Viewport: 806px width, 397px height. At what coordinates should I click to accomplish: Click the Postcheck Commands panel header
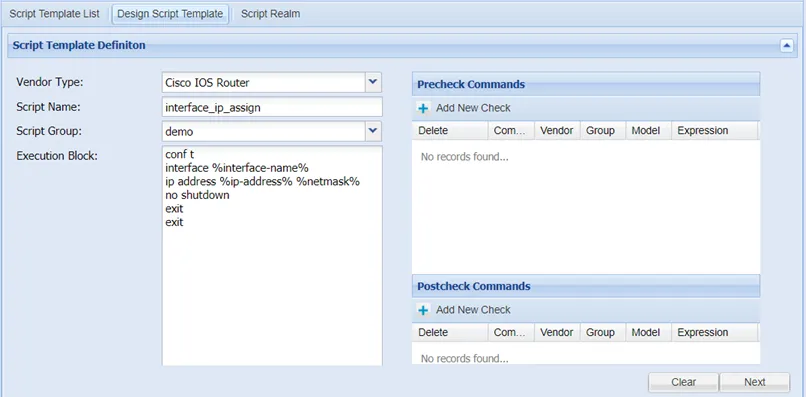click(586, 286)
